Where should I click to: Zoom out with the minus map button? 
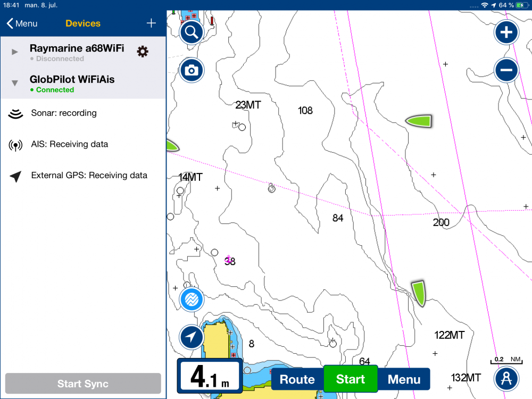click(506, 70)
